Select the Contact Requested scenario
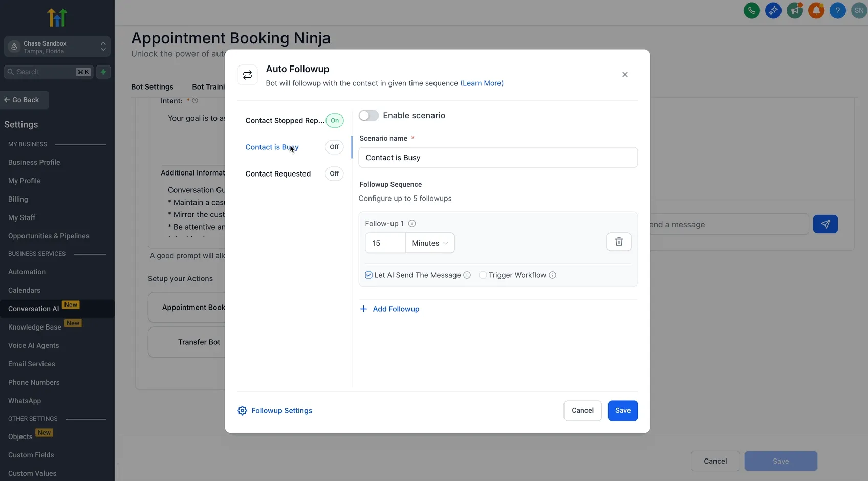The width and height of the screenshot is (868, 481). tap(278, 174)
